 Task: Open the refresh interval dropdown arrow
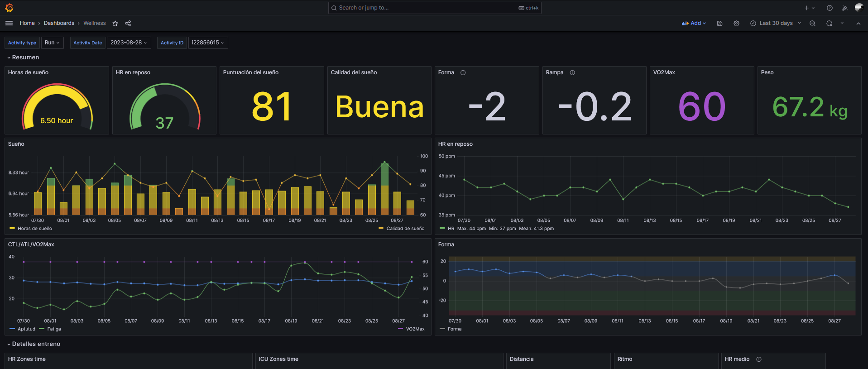coord(842,23)
